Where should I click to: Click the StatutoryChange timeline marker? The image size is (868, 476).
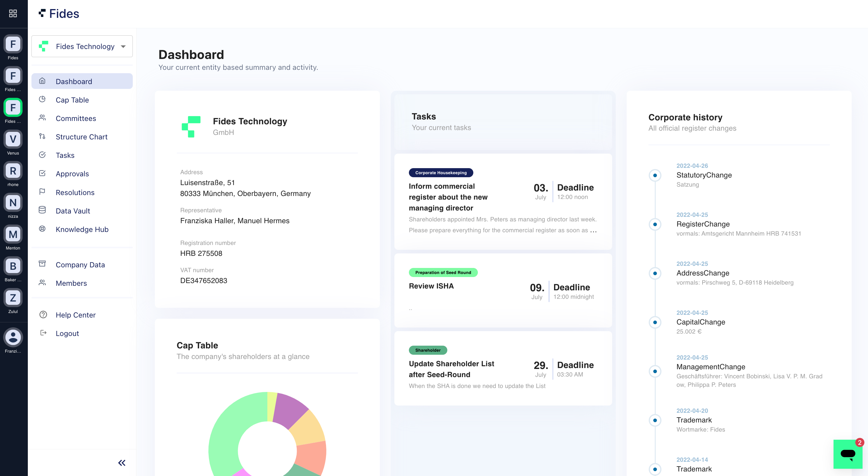click(x=655, y=175)
